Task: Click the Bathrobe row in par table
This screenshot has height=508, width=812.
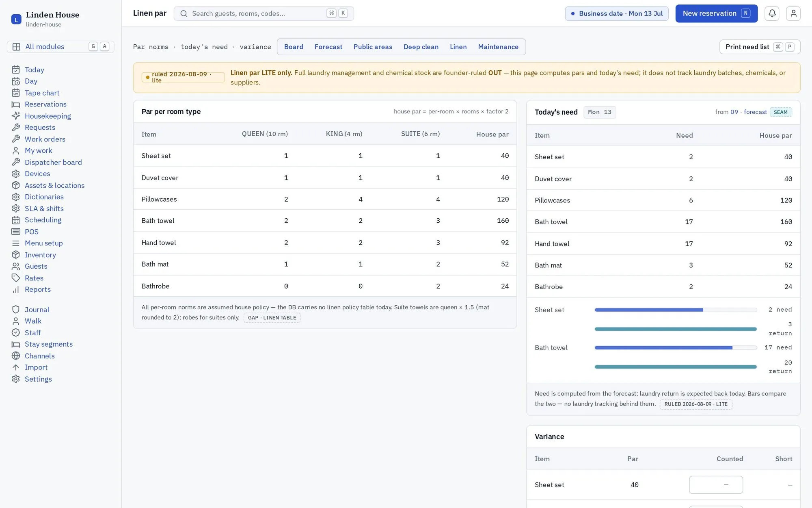Action: click(325, 286)
